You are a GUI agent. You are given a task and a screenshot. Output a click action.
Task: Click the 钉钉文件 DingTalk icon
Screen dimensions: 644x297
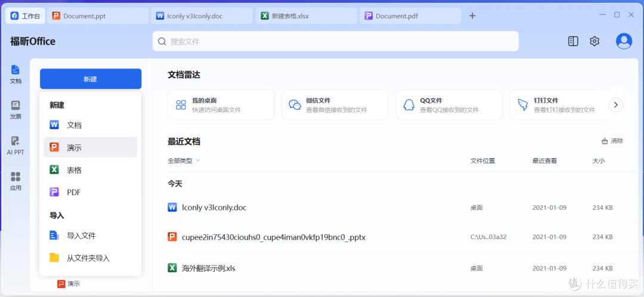click(522, 105)
